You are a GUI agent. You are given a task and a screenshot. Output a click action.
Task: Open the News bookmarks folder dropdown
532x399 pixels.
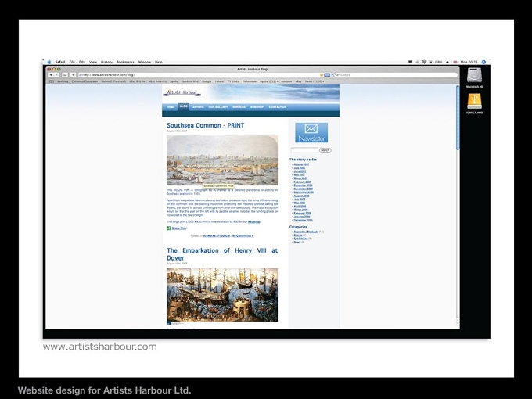[x=315, y=81]
